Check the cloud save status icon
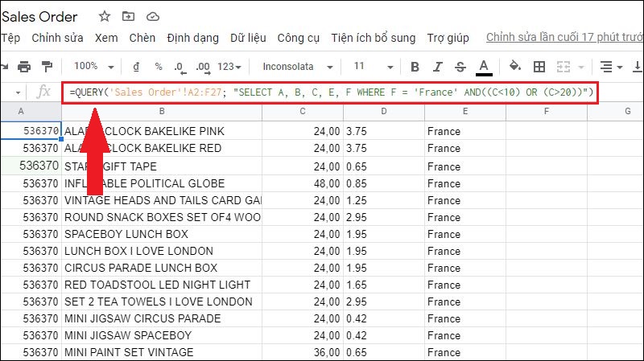The image size is (644, 361). [x=153, y=16]
